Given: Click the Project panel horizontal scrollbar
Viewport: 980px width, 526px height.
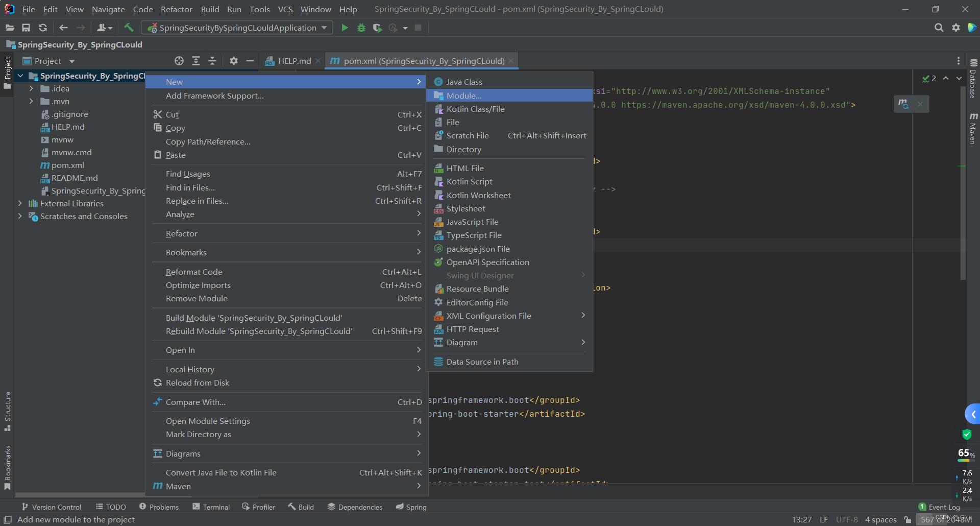Looking at the screenshot, I should [x=81, y=494].
